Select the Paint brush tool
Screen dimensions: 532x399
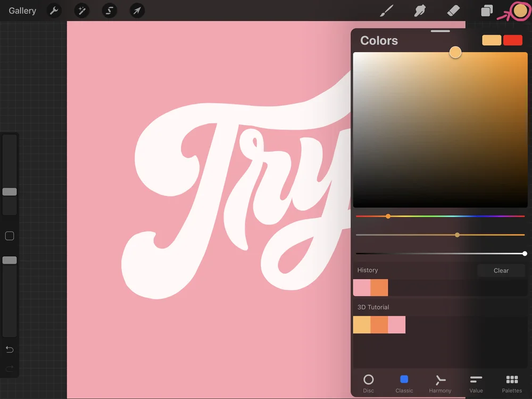(387, 11)
